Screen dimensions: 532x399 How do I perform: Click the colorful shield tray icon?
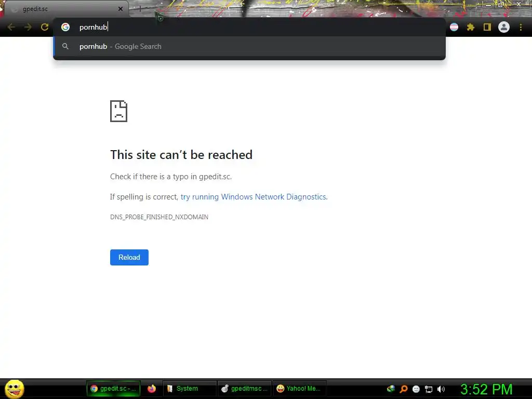click(x=391, y=389)
